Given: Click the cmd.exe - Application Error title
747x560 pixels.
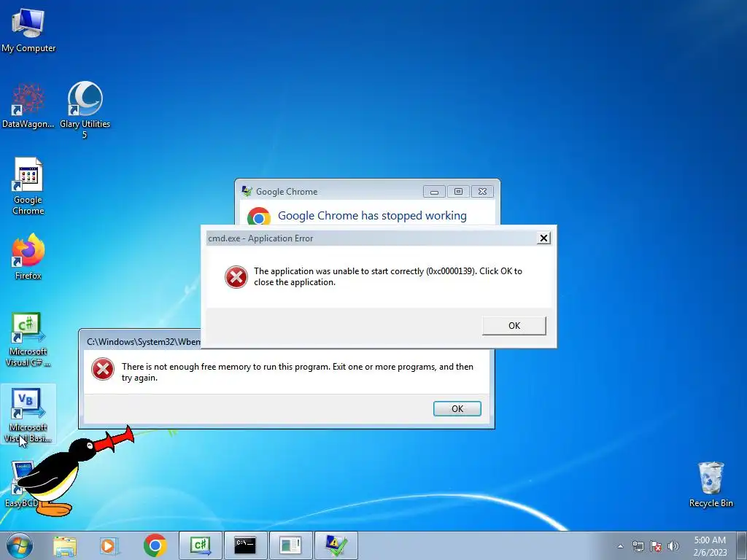Looking at the screenshot, I should click(260, 238).
